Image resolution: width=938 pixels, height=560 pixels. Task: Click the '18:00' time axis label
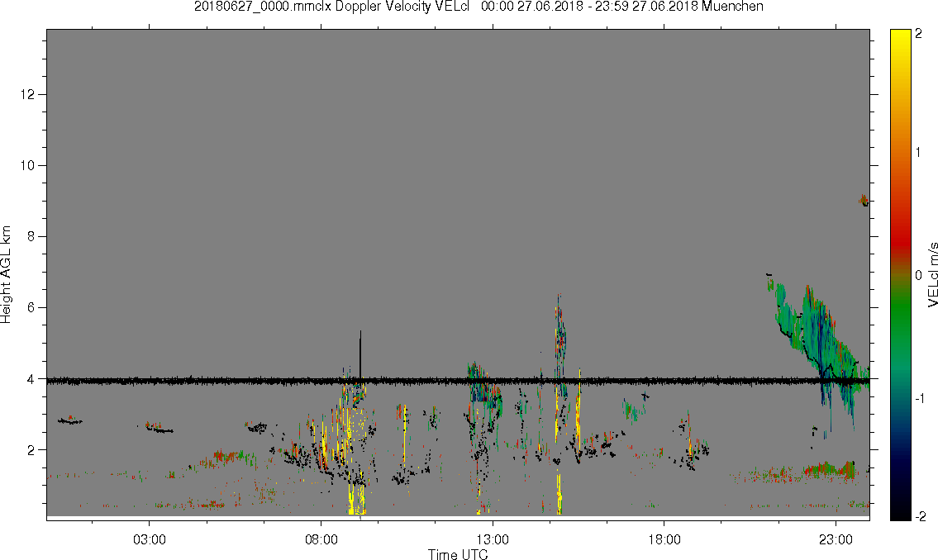pos(664,539)
